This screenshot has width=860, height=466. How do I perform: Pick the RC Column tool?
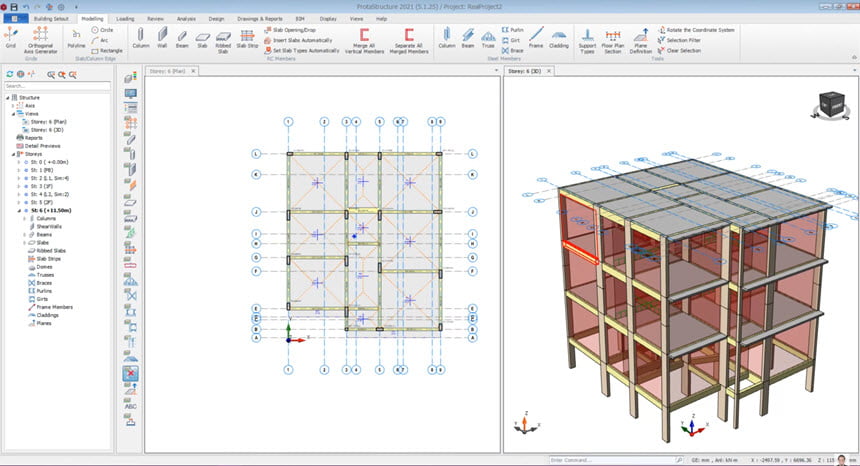coord(140,38)
